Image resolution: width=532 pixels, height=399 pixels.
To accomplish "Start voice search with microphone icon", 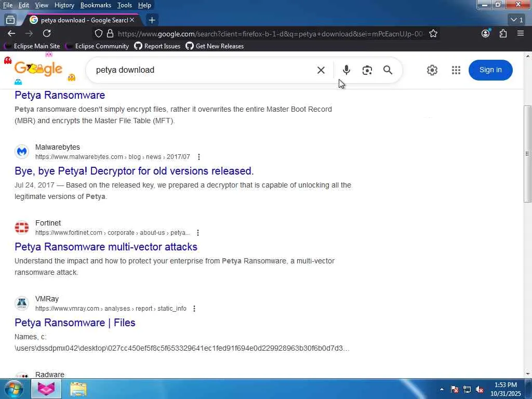I will tap(346, 70).
